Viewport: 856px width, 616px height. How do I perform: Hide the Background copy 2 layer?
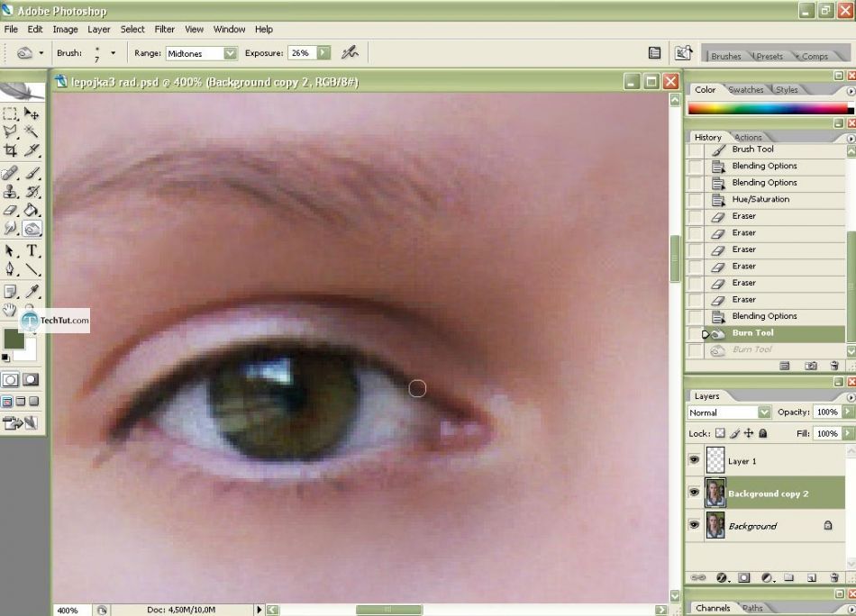(x=694, y=492)
